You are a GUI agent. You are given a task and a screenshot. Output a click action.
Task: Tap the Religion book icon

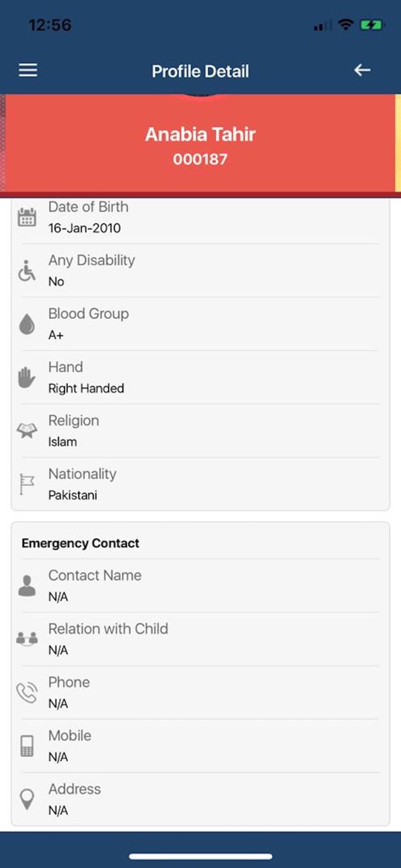[27, 431]
